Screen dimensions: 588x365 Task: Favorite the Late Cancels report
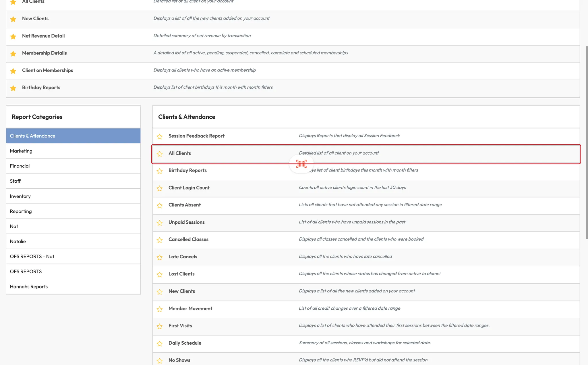(x=160, y=257)
